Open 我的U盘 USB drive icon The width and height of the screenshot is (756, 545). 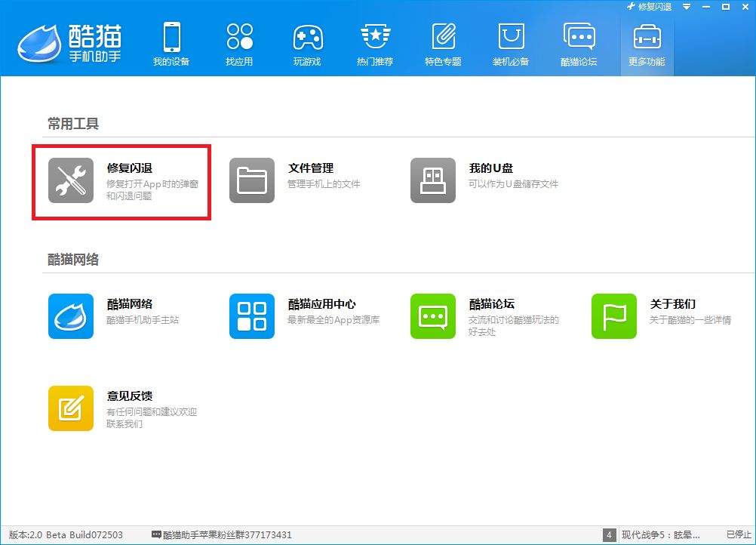point(433,180)
